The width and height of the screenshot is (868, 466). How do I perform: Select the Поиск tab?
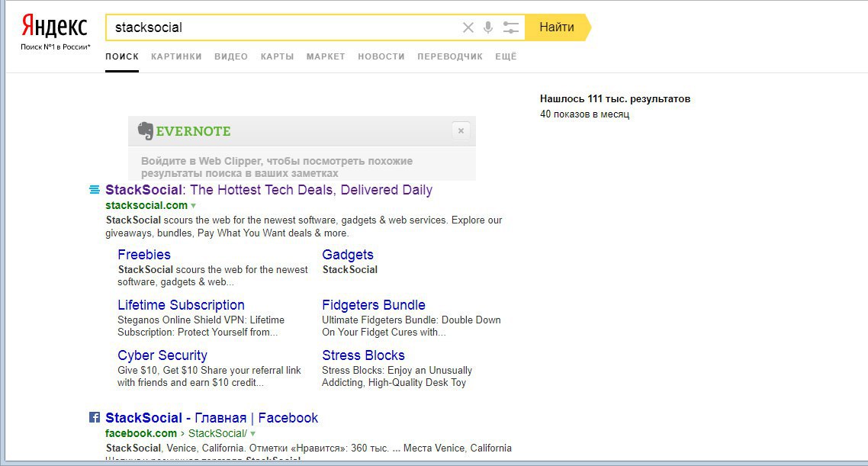point(122,56)
